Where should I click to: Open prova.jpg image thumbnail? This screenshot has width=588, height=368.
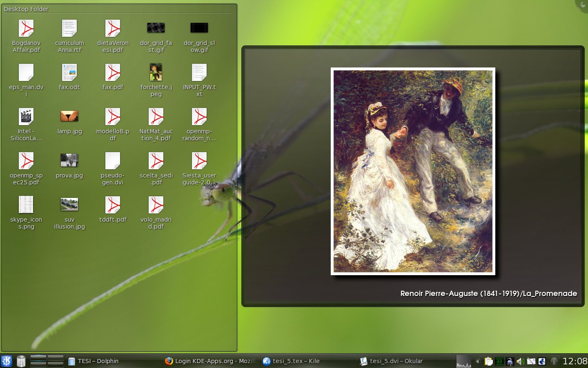coord(69,160)
